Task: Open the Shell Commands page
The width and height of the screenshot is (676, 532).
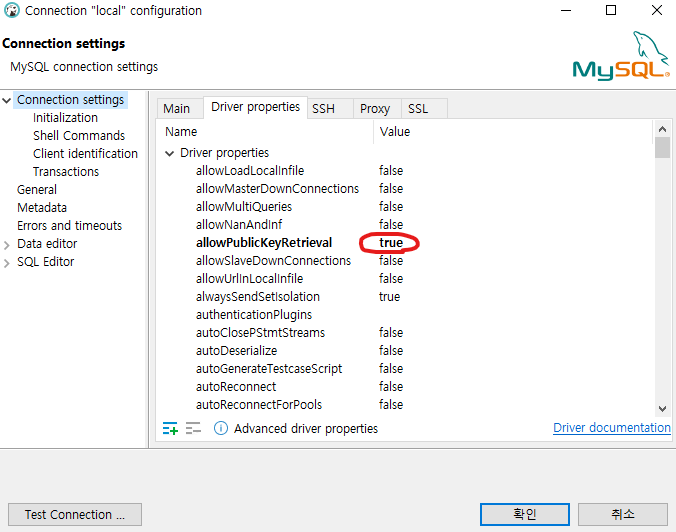Action: pos(79,136)
